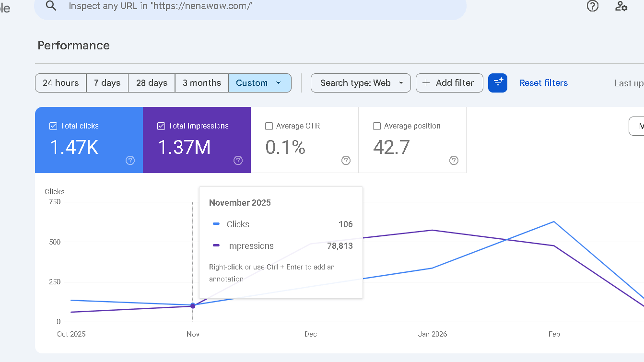The image size is (644, 362).
Task: Open the Search type: Web dropdown
Action: coord(361,82)
